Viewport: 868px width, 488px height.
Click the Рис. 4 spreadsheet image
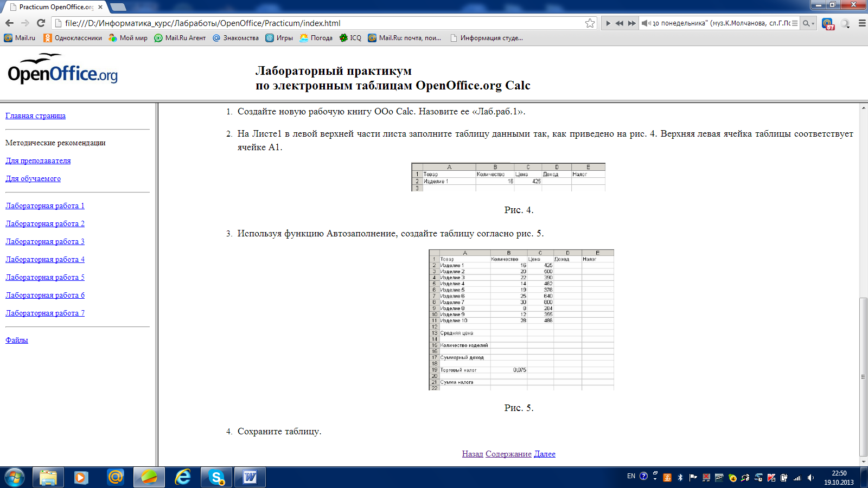pos(508,177)
